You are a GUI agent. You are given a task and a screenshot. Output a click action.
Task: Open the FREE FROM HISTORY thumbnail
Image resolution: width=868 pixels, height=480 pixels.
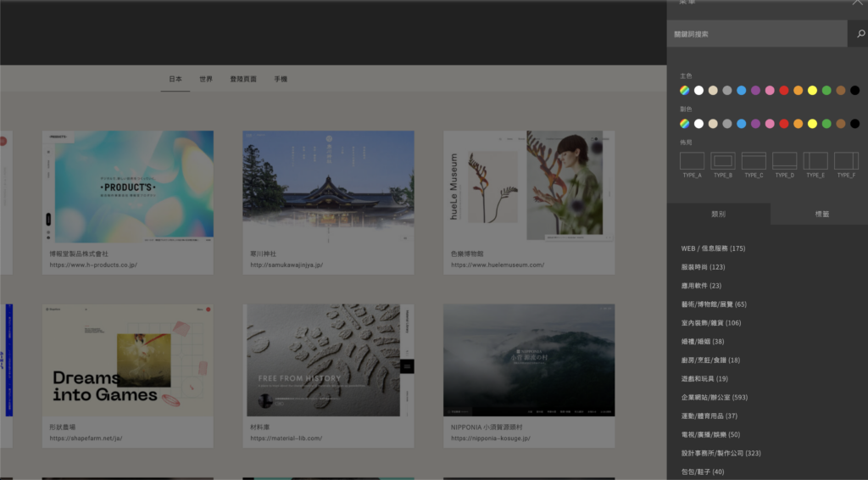pyautogui.click(x=328, y=360)
